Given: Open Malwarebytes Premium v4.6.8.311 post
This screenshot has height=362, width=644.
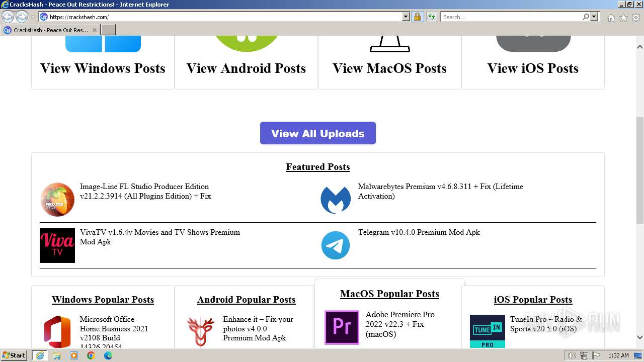Looking at the screenshot, I should click(x=441, y=191).
